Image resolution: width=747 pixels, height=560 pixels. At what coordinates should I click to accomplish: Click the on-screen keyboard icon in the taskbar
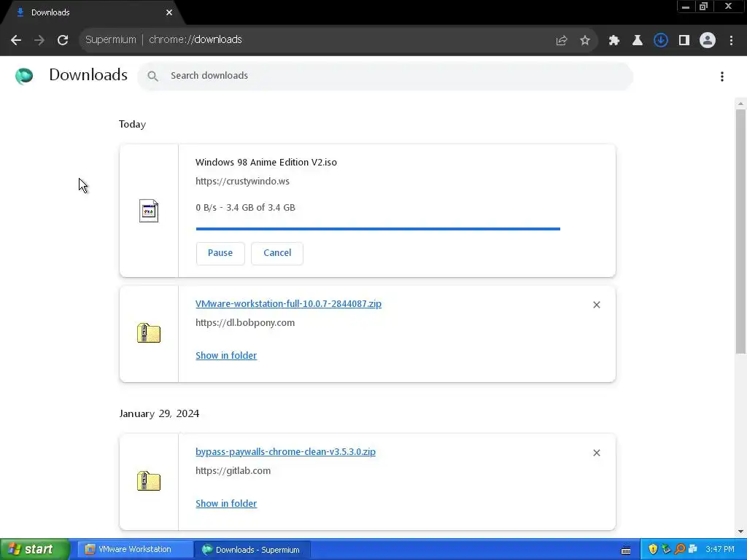click(626, 551)
